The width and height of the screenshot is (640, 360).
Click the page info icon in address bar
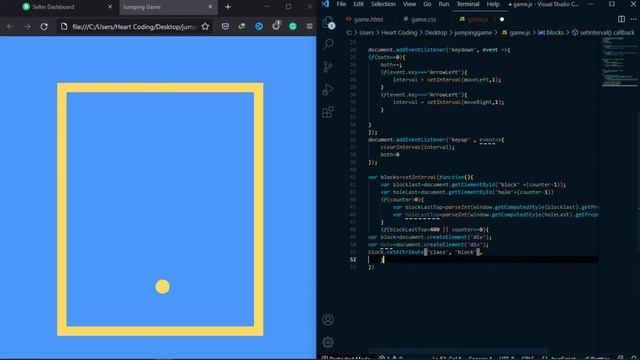pyautogui.click(x=64, y=27)
